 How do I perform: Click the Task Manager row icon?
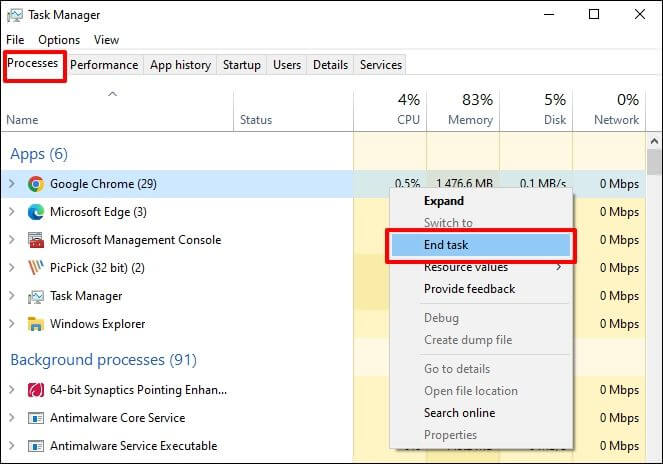pos(36,296)
